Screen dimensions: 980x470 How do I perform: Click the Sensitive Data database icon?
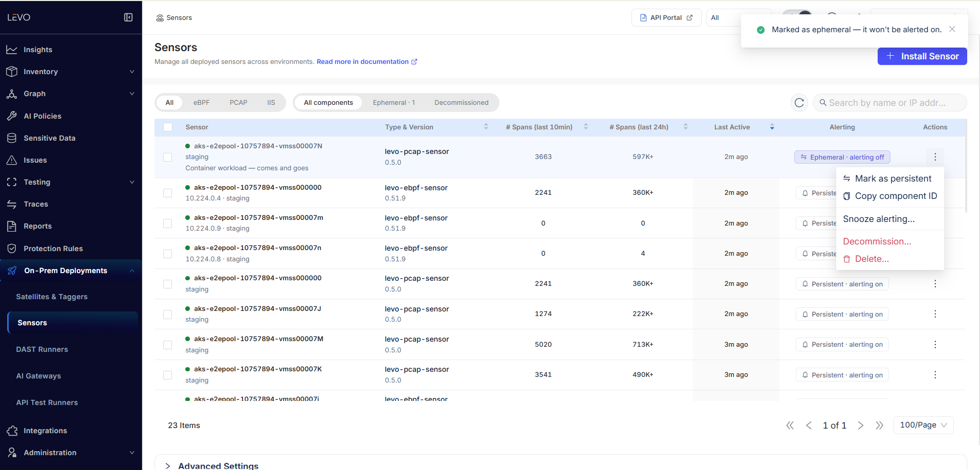coord(12,138)
